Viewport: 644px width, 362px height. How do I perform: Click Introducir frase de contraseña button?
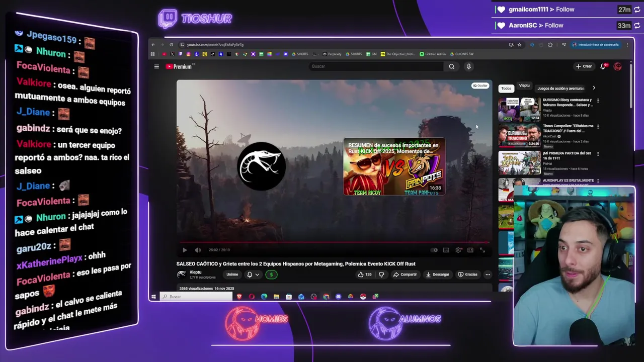click(595, 45)
